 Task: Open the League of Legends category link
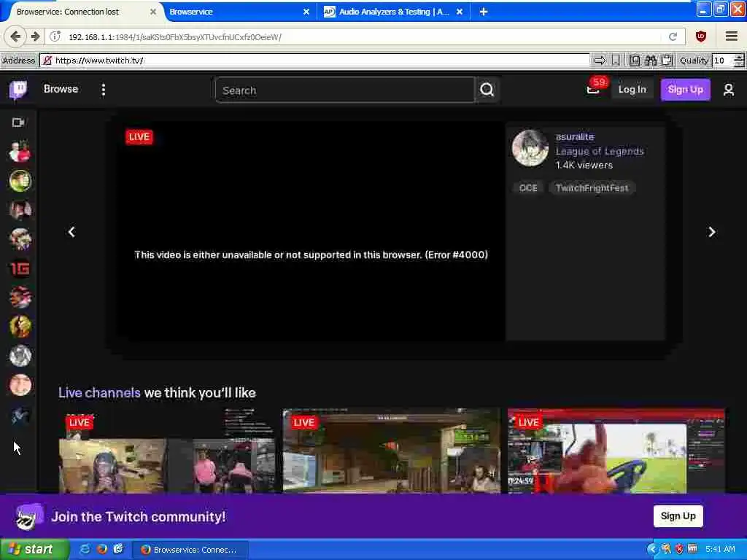600,151
